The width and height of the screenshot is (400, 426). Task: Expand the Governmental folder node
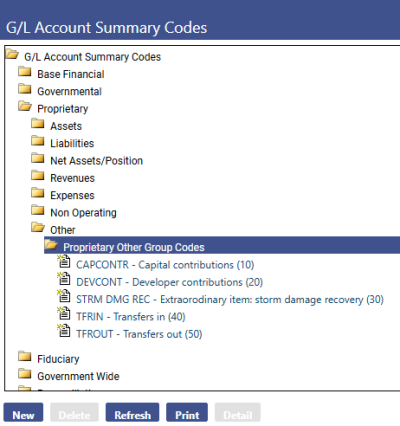click(25, 89)
